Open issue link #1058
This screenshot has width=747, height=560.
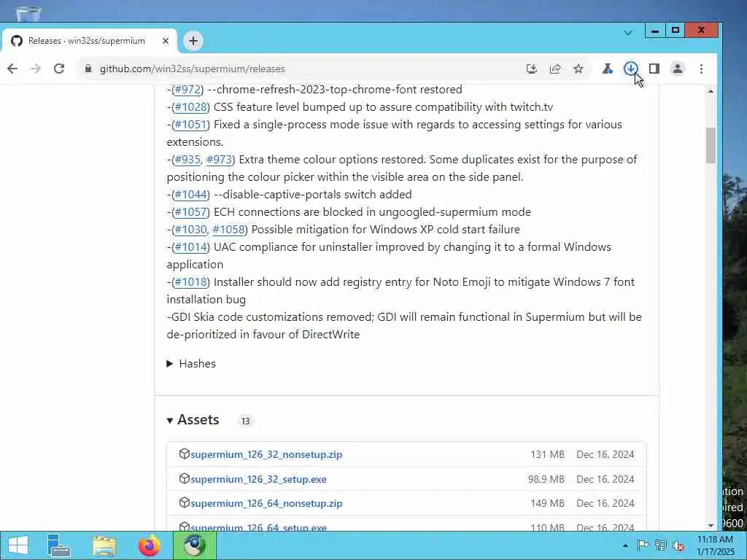[228, 230]
